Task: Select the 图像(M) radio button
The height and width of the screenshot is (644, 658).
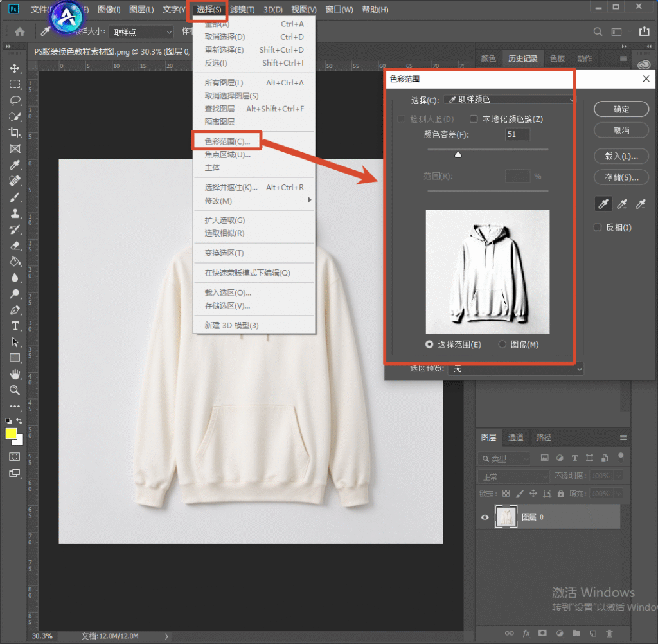Action: point(502,344)
